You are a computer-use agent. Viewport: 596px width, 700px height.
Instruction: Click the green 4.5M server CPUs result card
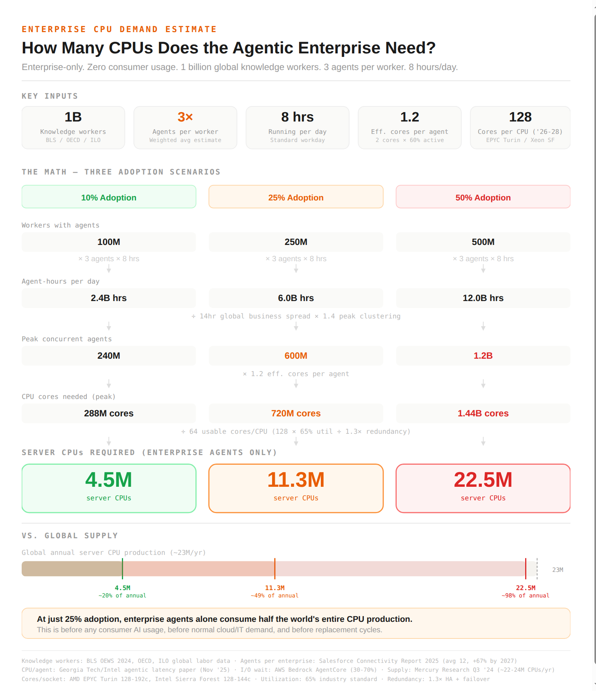[x=109, y=488]
